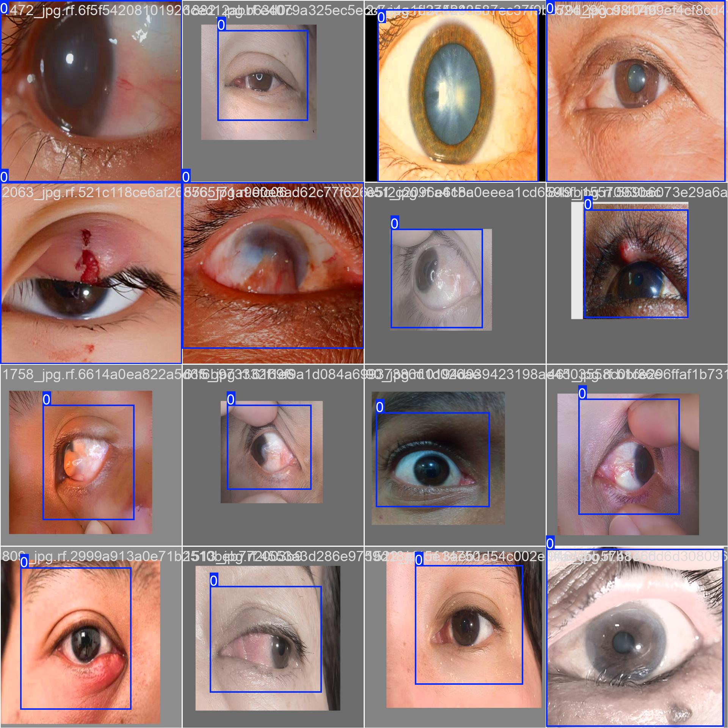Click class 0 label on dark-skinned eye box
Screen dimensions: 728x728
(x=380, y=407)
